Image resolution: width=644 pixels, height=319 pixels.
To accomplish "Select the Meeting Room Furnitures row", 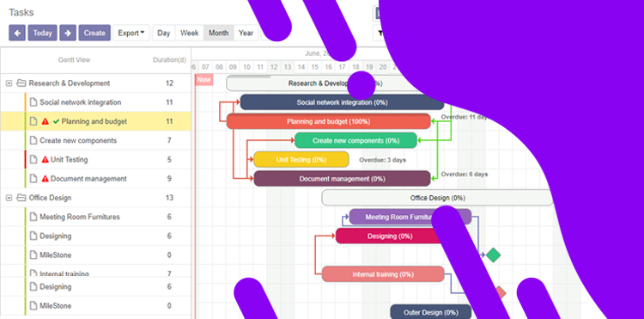I will (x=95, y=217).
